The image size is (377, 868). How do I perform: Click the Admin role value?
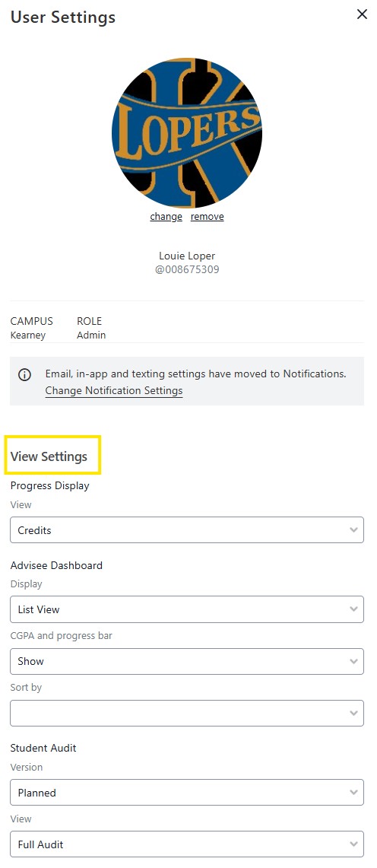click(x=91, y=335)
